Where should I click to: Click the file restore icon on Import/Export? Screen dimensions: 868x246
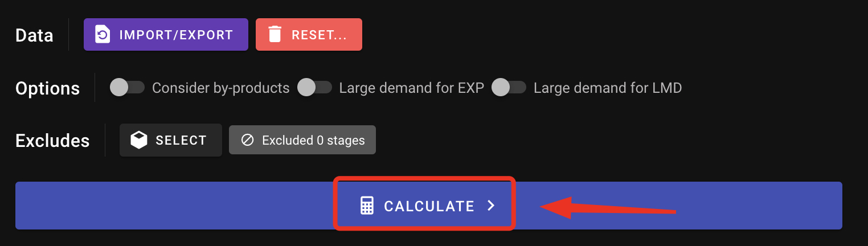point(103,35)
